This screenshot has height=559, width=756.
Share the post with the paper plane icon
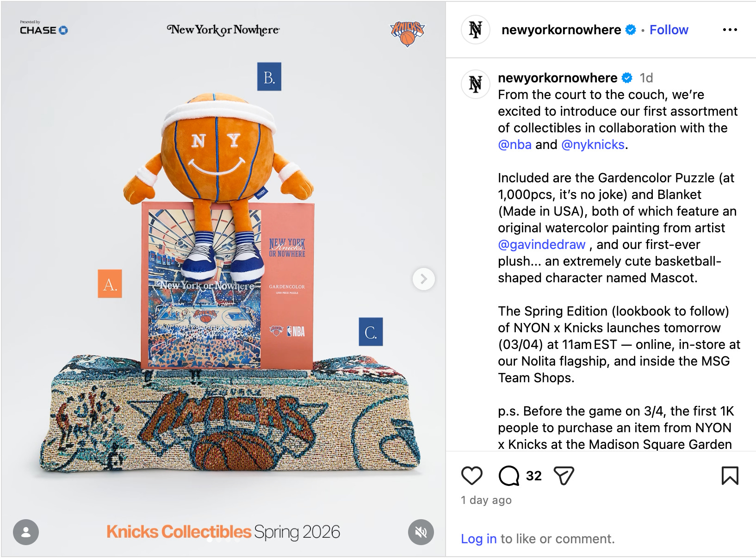(x=564, y=476)
